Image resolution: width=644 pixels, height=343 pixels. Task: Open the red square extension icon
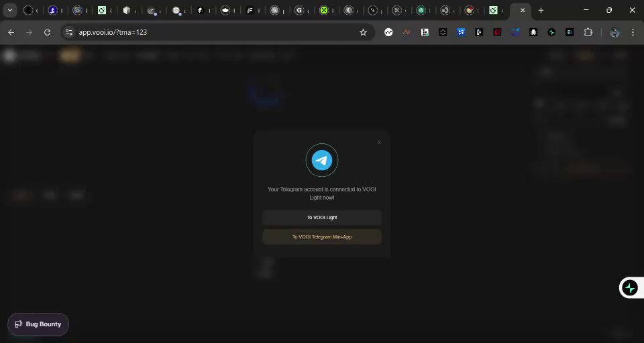pos(497,32)
